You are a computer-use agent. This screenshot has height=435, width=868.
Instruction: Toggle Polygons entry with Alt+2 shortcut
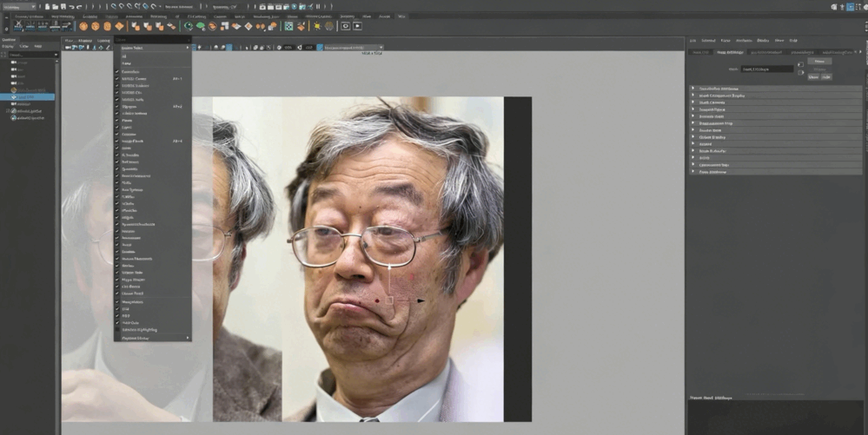coord(152,106)
